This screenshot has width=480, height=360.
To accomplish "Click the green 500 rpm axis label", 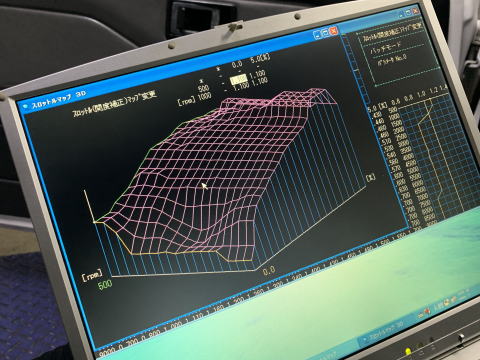I will [105, 284].
